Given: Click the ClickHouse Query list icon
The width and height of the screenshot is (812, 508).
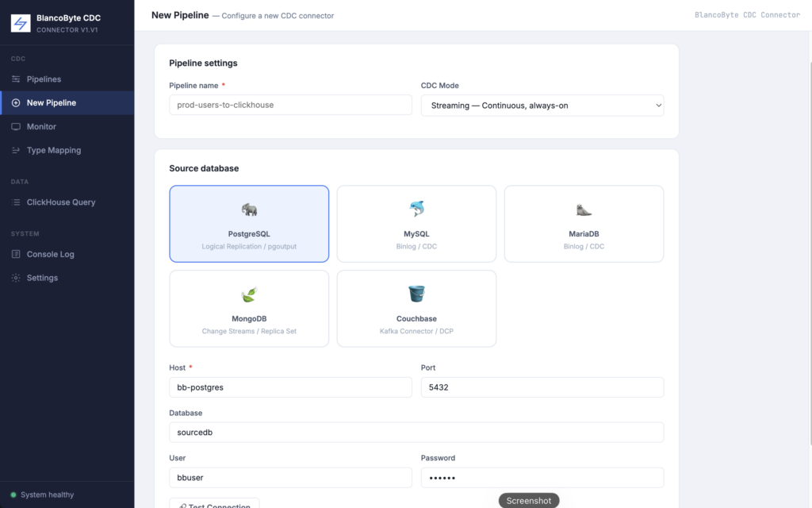Looking at the screenshot, I should [16, 202].
